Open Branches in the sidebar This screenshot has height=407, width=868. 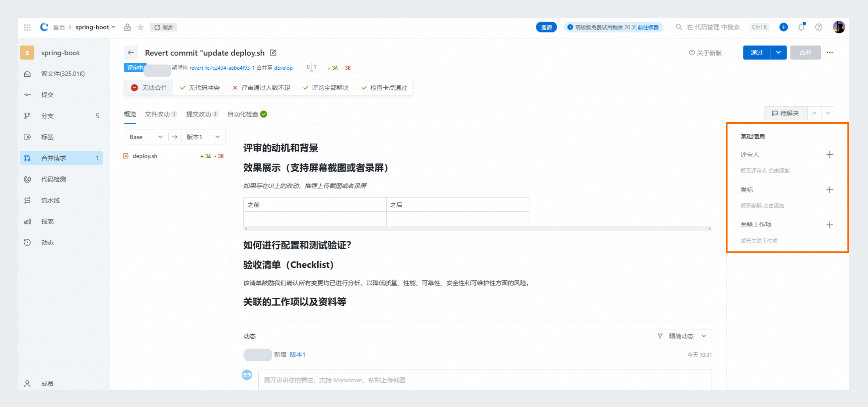[62, 116]
